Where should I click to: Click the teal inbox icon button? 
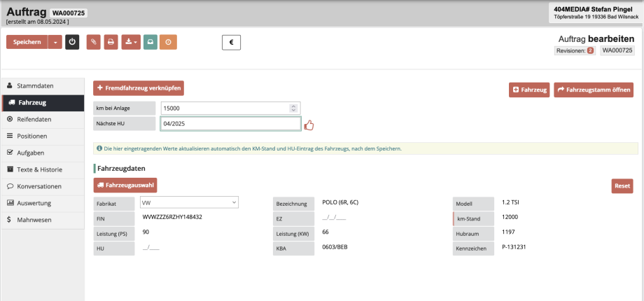coord(150,42)
